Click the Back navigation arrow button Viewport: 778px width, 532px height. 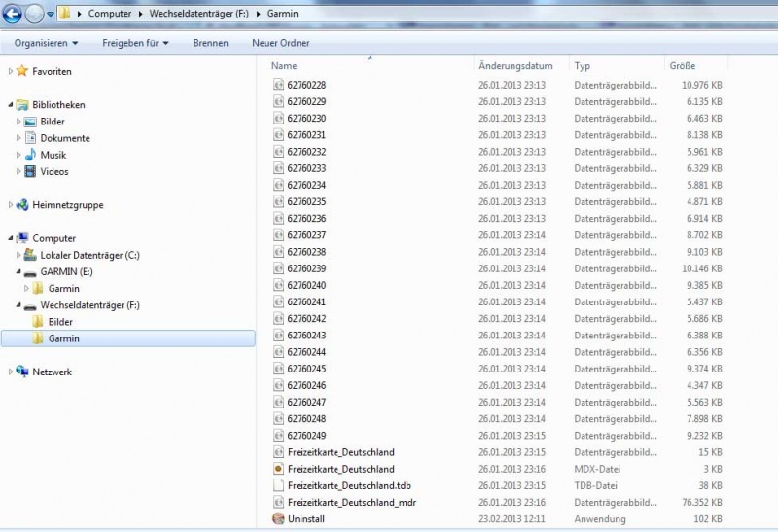[12, 14]
